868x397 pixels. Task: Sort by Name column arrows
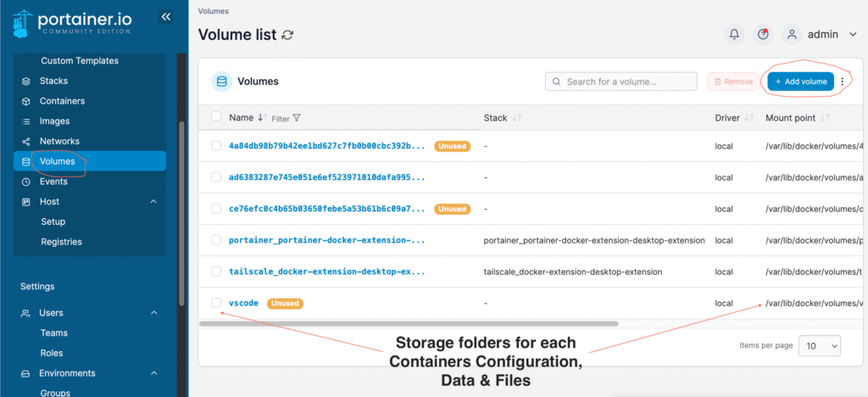pos(263,118)
